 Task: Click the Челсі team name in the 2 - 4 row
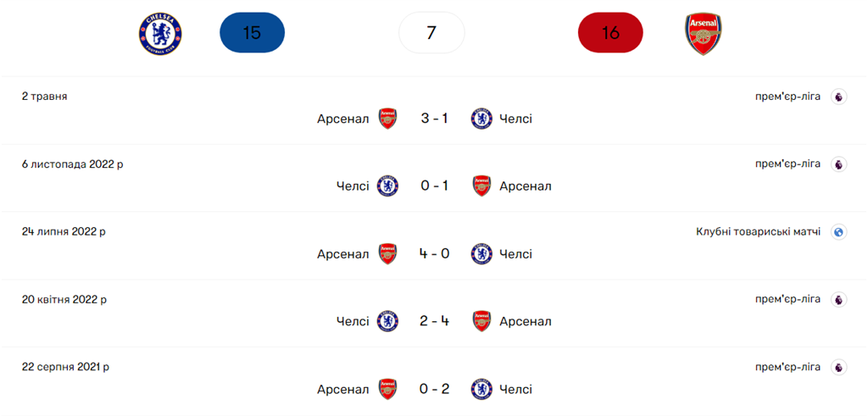(x=353, y=322)
